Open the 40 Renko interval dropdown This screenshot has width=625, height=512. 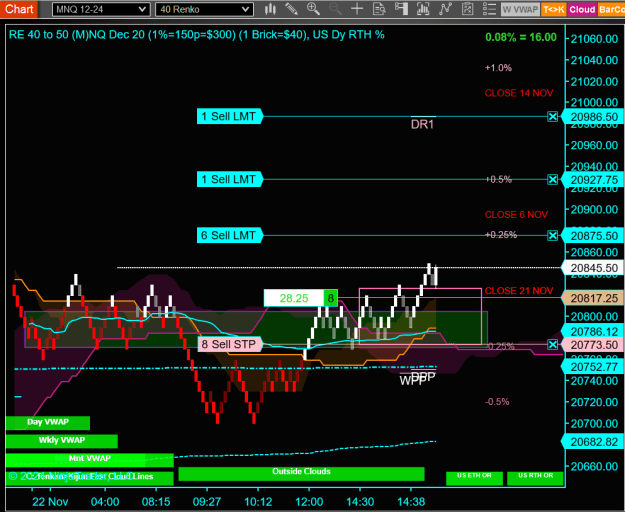pyautogui.click(x=204, y=9)
